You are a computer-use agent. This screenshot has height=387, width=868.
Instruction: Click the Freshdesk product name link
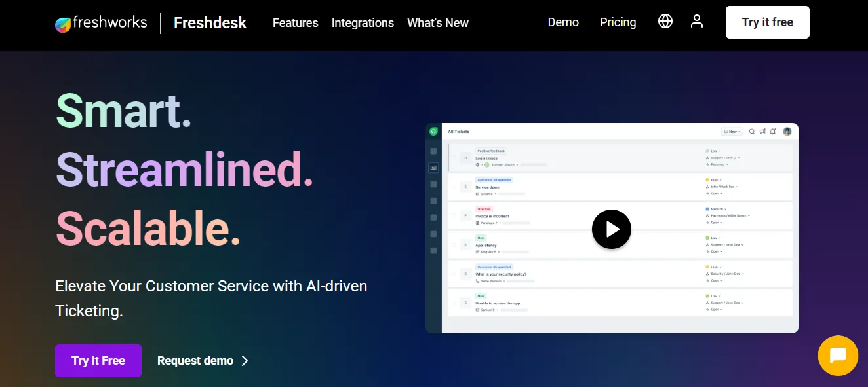(x=210, y=23)
